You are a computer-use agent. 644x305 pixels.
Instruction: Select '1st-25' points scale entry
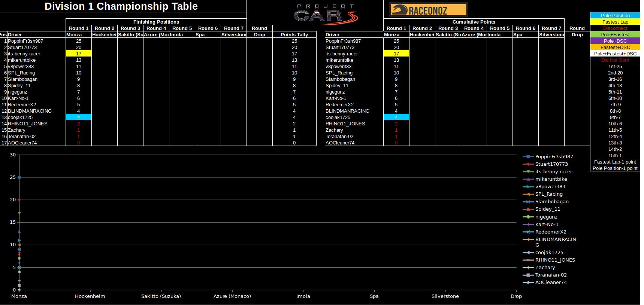pyautogui.click(x=615, y=66)
